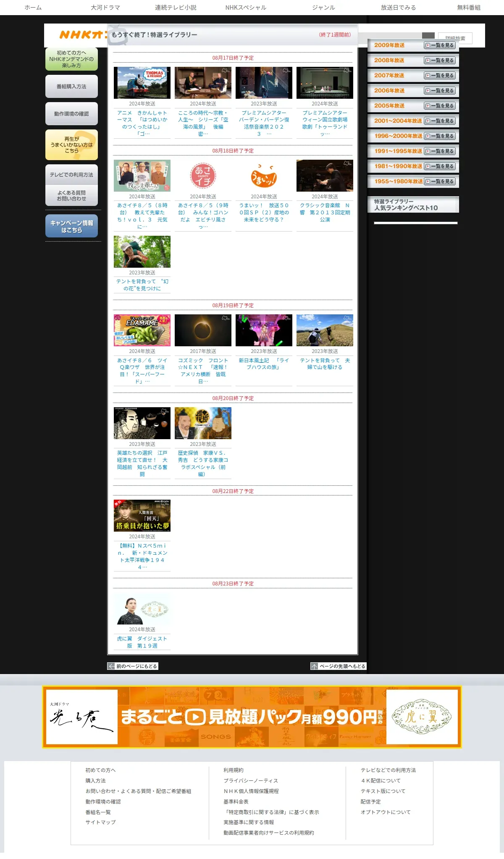Open footer link 4K配信について

click(x=381, y=781)
